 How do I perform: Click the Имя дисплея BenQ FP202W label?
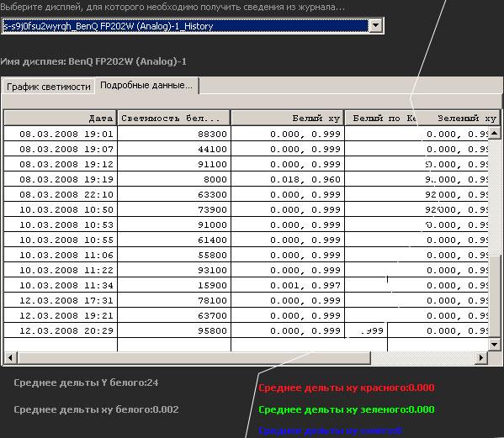[x=93, y=61]
